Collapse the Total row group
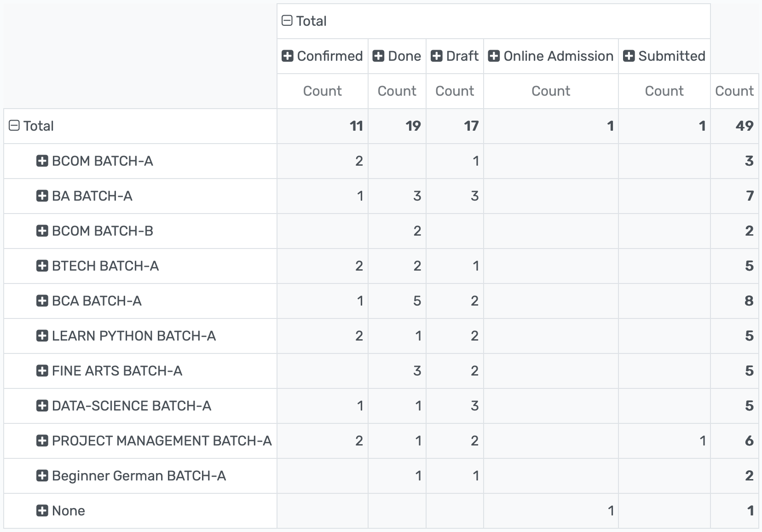The image size is (762, 532). (15, 125)
